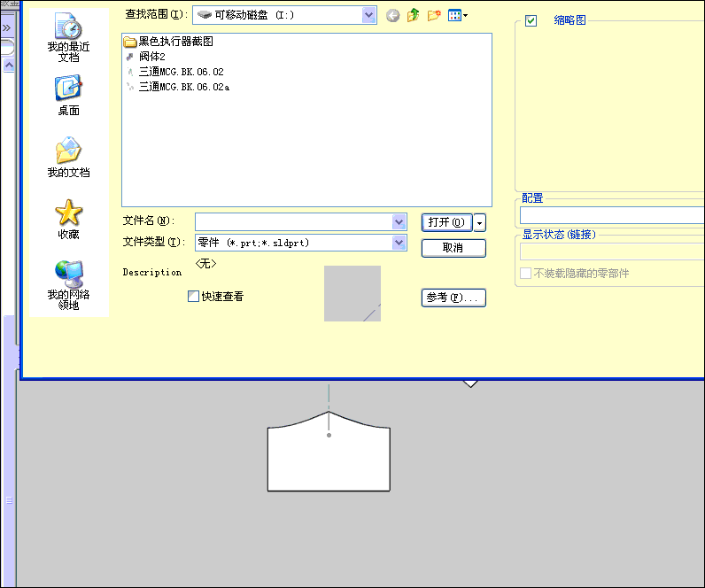Select file 三通MCG.BK.06.02a

click(178, 87)
